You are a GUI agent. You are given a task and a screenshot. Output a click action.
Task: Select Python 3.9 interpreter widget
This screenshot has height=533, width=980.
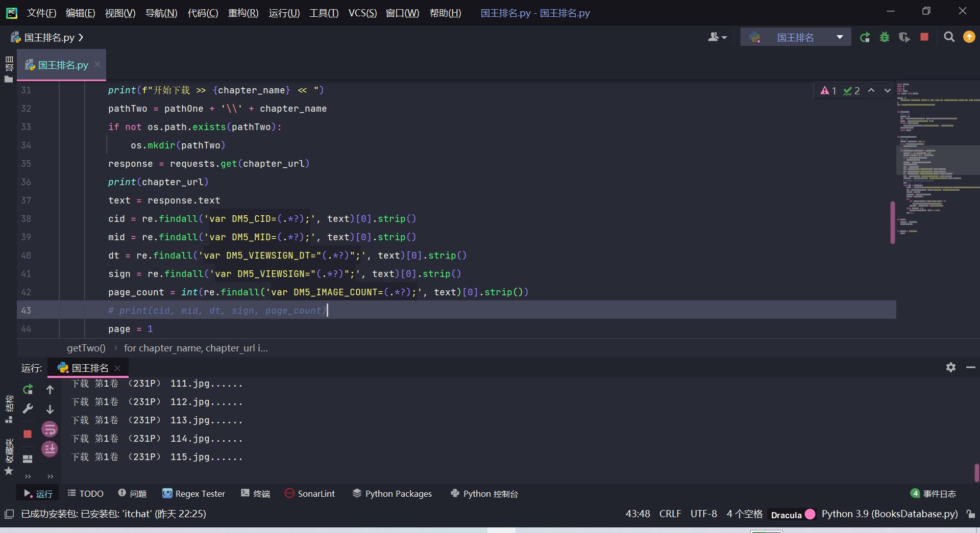tap(890, 514)
